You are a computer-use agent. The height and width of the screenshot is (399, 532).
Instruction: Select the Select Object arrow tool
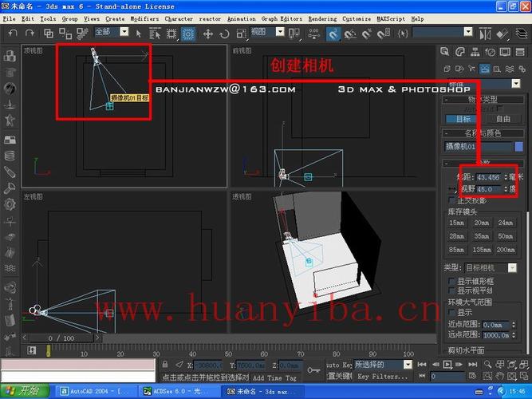[x=138, y=34]
